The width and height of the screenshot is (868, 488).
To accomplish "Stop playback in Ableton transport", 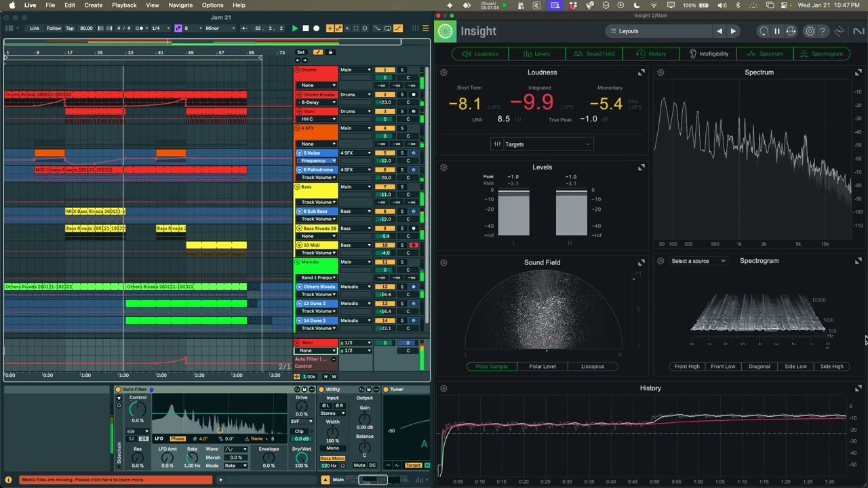I will (x=305, y=28).
